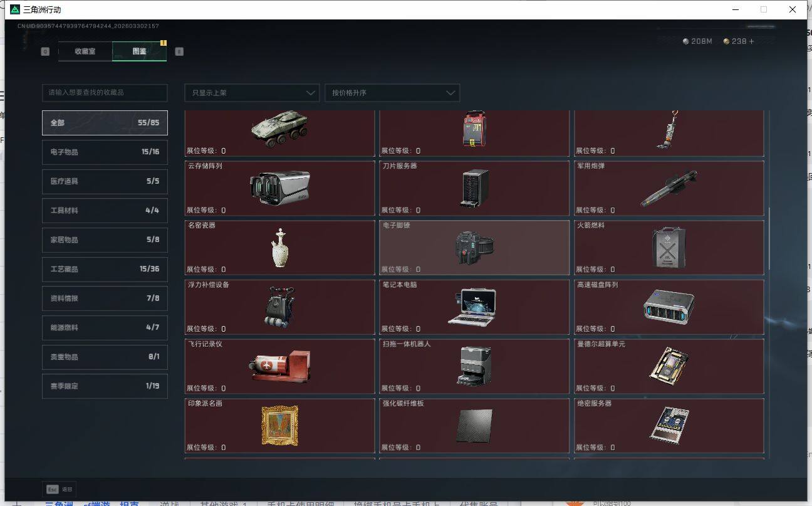Open the 按价格升序 sort dropdown

pos(392,93)
